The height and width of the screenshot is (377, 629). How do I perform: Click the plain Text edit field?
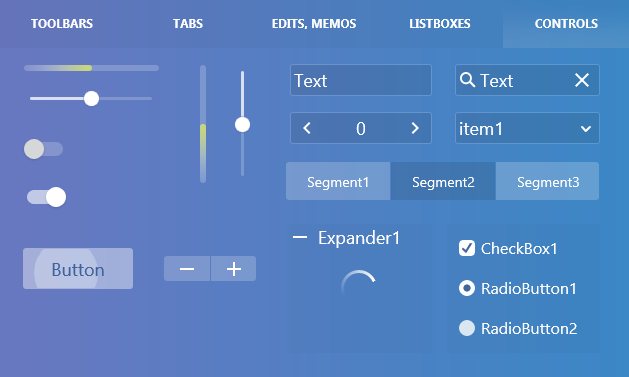361,80
